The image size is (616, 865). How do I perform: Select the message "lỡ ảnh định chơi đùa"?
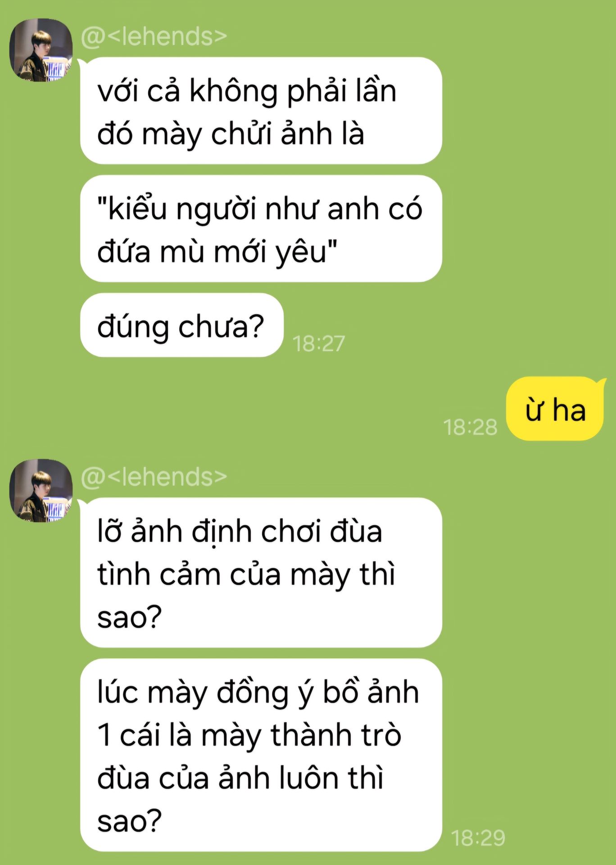tap(261, 573)
